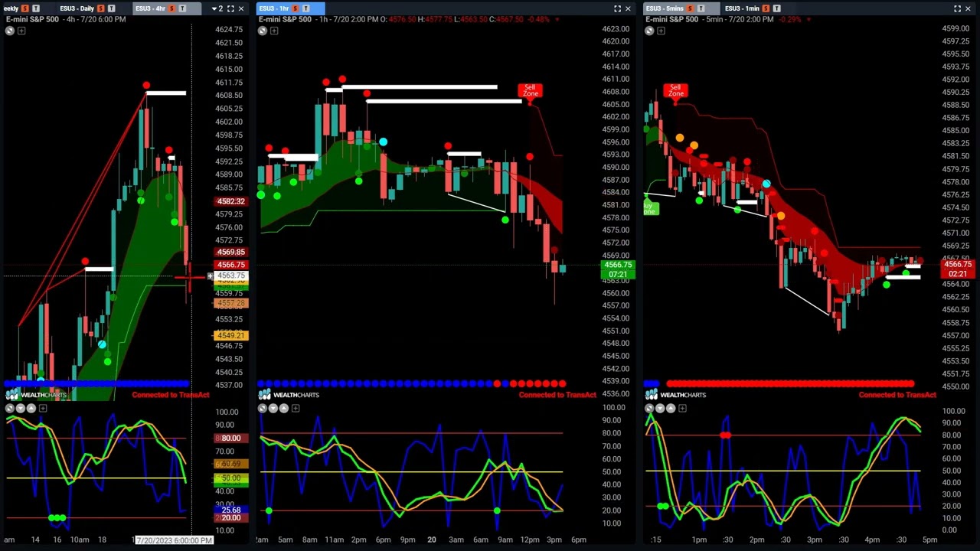
Task: Click the T badge on 4hr tab
Action: pyautogui.click(x=182, y=8)
